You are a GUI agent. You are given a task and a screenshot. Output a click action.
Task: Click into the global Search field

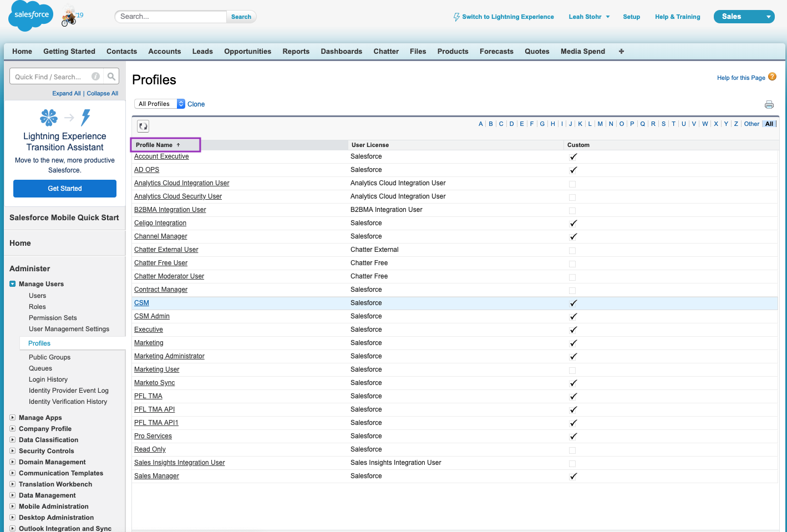tap(170, 17)
